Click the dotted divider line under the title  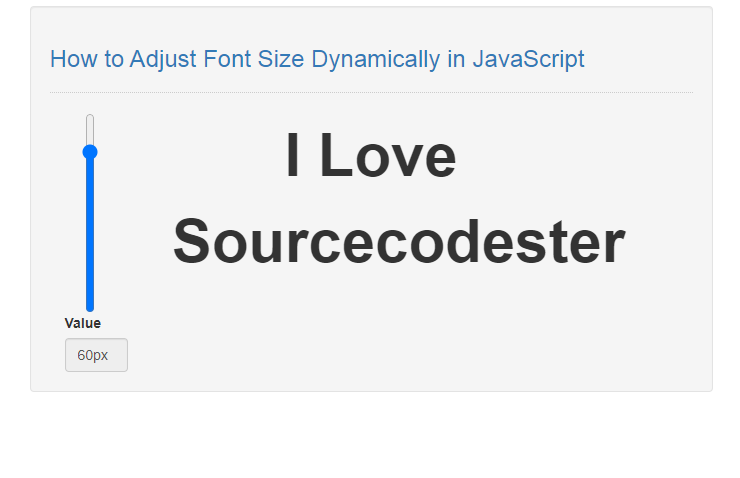click(x=371, y=92)
